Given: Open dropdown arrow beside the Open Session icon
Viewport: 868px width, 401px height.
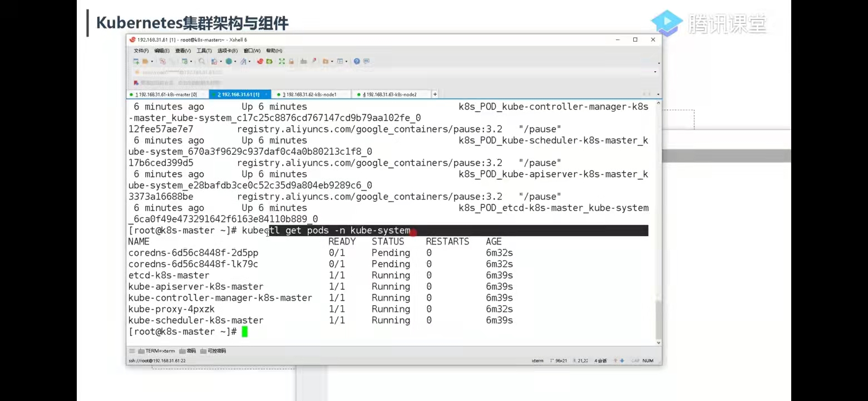Looking at the screenshot, I should pyautogui.click(x=151, y=61).
